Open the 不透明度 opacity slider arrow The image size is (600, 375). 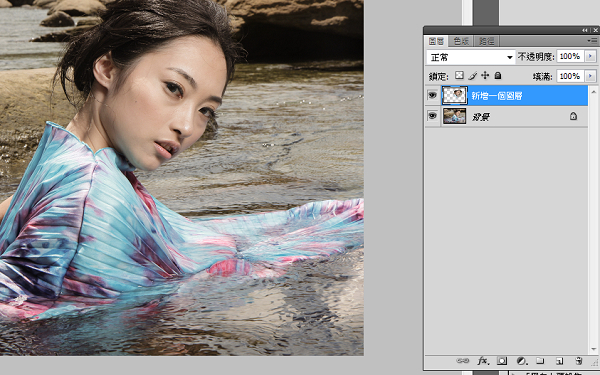click(x=590, y=56)
